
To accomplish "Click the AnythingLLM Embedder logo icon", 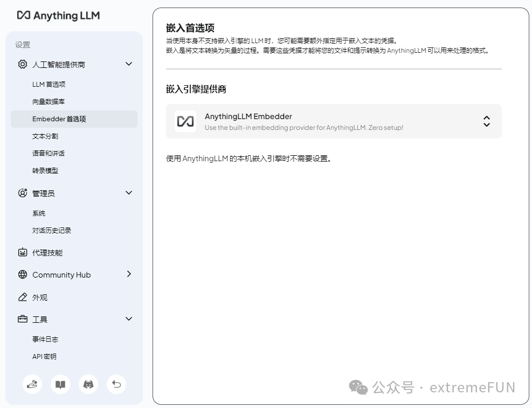I will pyautogui.click(x=185, y=121).
